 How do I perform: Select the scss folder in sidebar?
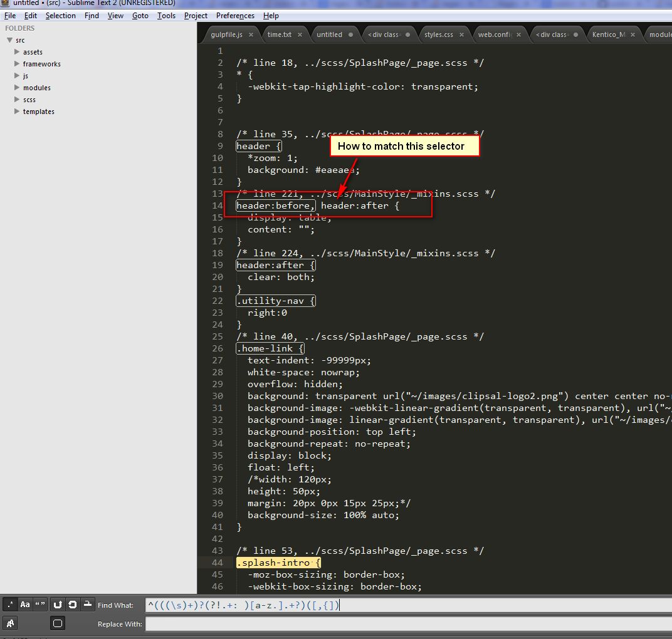tap(29, 100)
